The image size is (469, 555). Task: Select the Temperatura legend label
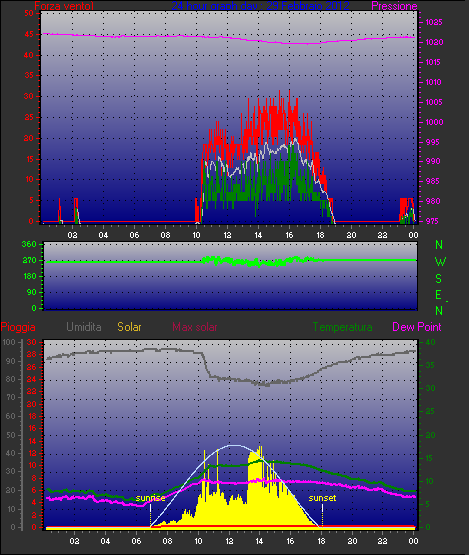point(342,327)
